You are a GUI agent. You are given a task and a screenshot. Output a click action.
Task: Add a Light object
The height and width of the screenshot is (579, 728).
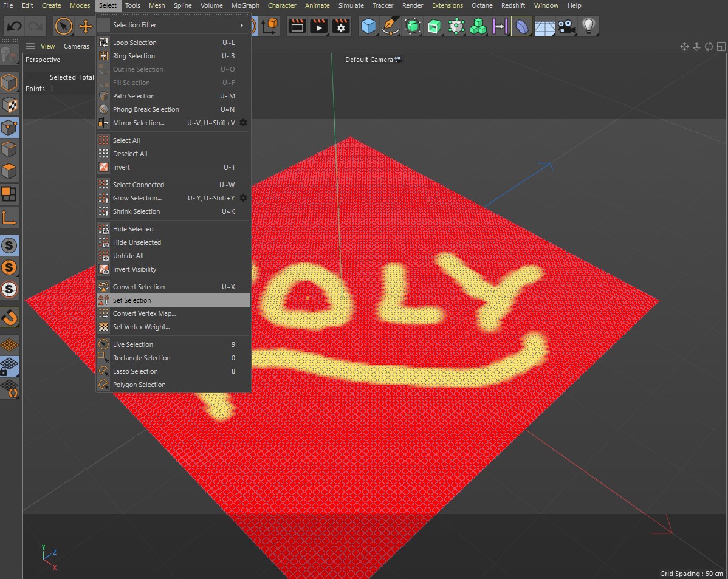(x=588, y=26)
